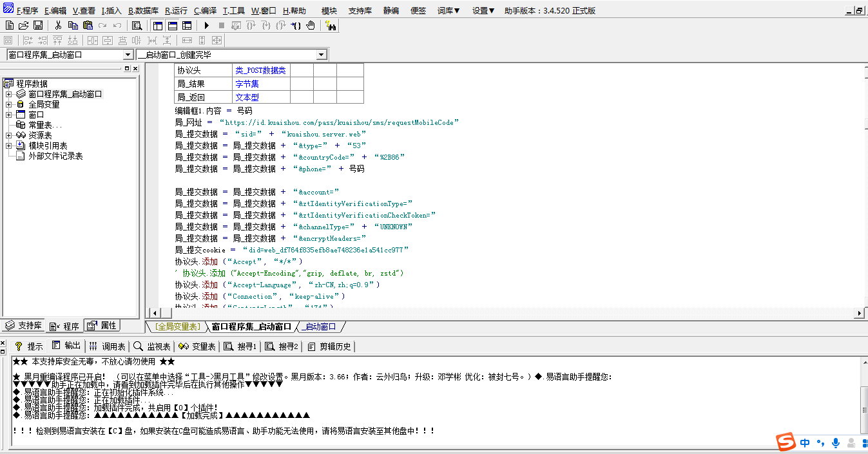The width and height of the screenshot is (868, 454).
Task: Switch to the 属性 panel tab
Action: (102, 326)
